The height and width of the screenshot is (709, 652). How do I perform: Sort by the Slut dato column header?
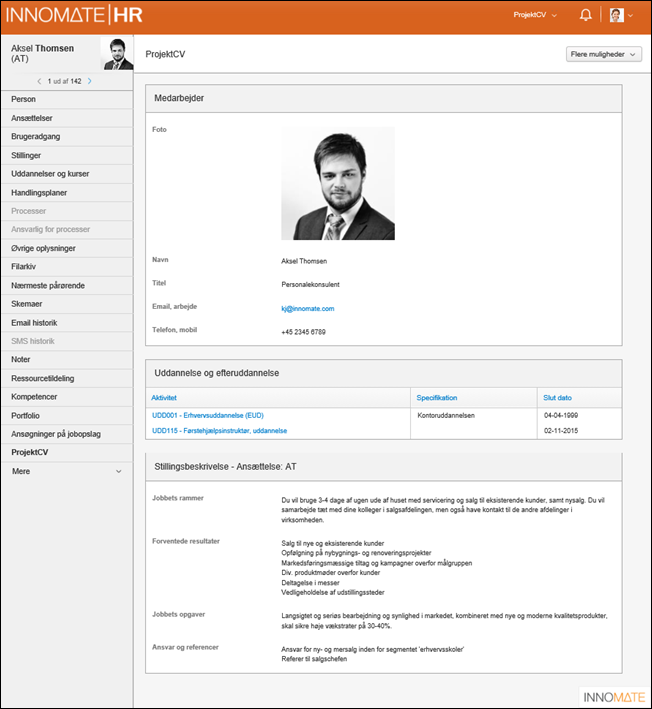pos(557,397)
